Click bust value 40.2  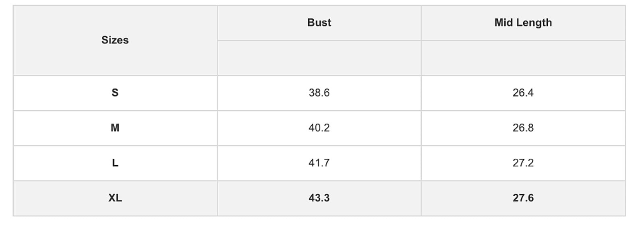[x=319, y=128]
